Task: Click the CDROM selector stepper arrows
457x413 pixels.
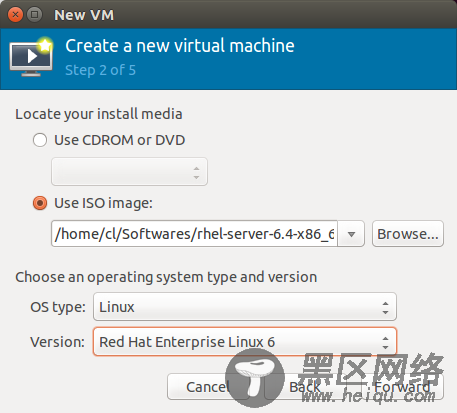Action: tap(196, 173)
